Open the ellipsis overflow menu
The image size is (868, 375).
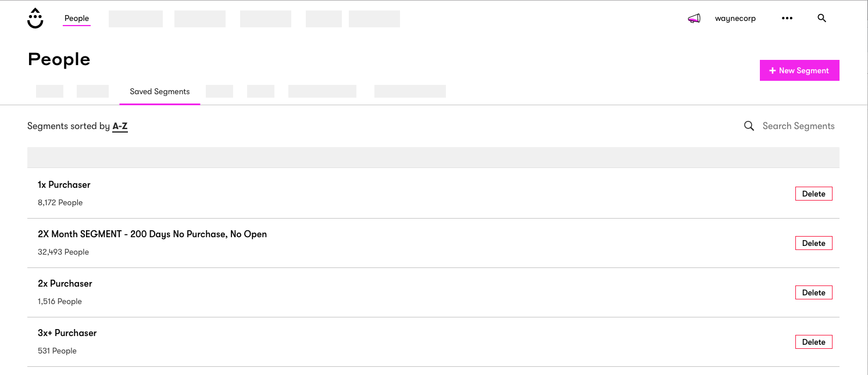tap(787, 18)
